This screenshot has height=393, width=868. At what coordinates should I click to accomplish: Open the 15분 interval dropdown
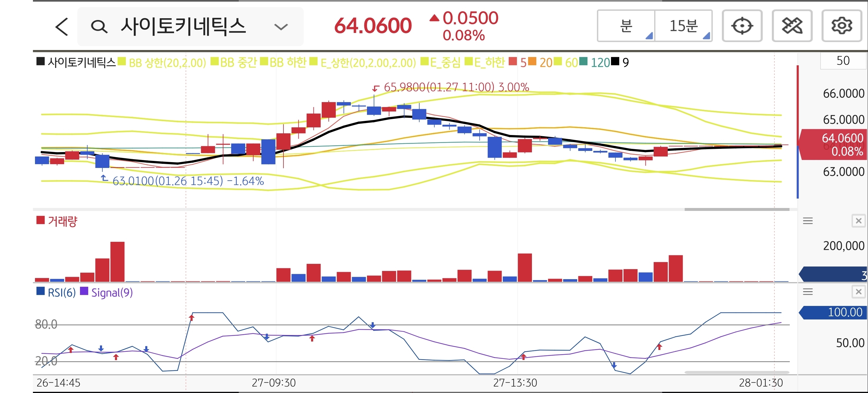pos(683,26)
